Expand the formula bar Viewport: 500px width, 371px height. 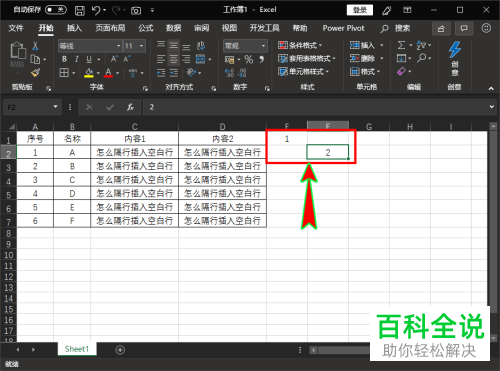tap(492, 107)
